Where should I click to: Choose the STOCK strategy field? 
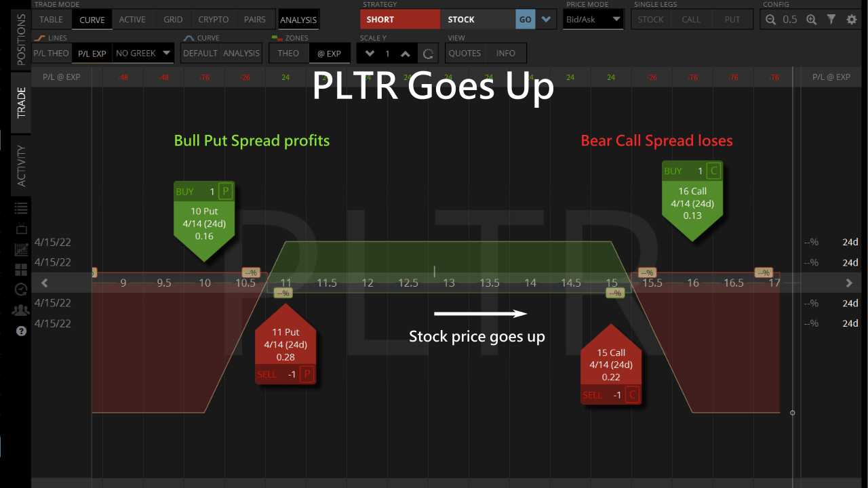(x=477, y=20)
